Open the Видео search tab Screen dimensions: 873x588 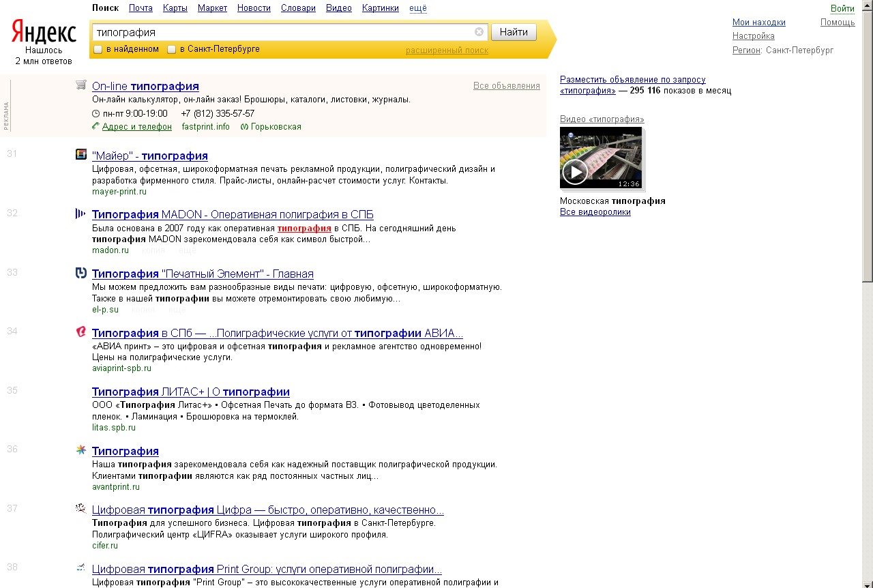tap(339, 8)
